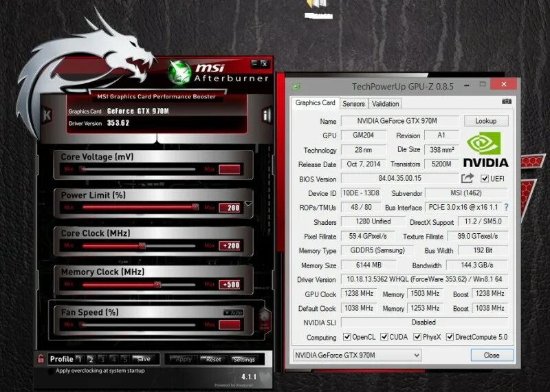Toggle the OpenCL checkbox
The width and height of the screenshot is (550, 392).
(347, 337)
